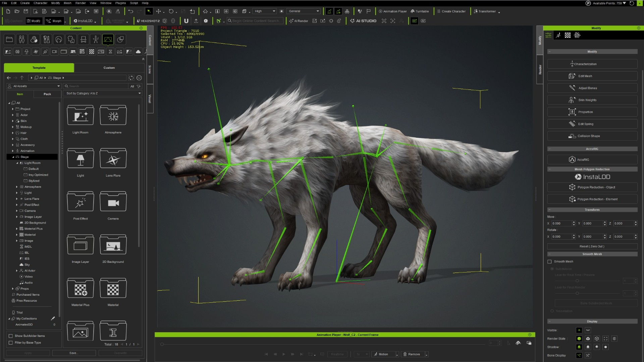Open the Lens Flare folder thumbnail
This screenshot has height=362, width=644.
coord(113,158)
